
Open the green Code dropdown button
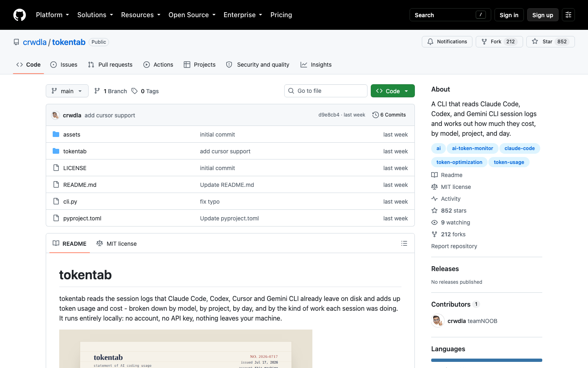393,91
